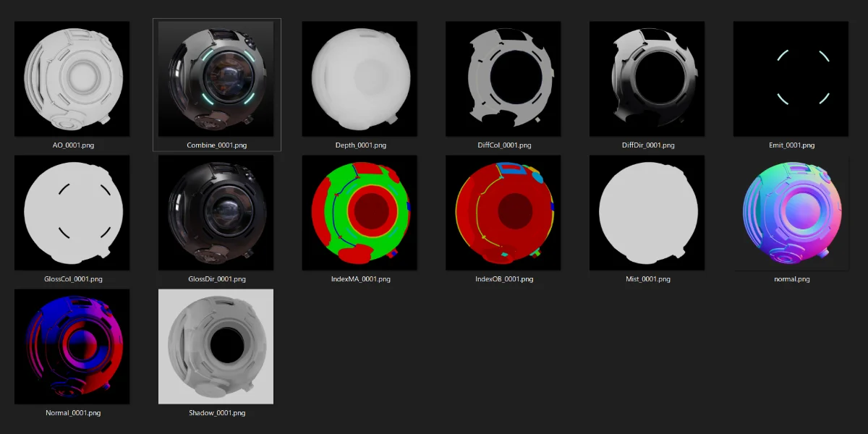This screenshot has width=868, height=434.
Task: Click the Shadow_0001.png filename label
Action: (216, 413)
